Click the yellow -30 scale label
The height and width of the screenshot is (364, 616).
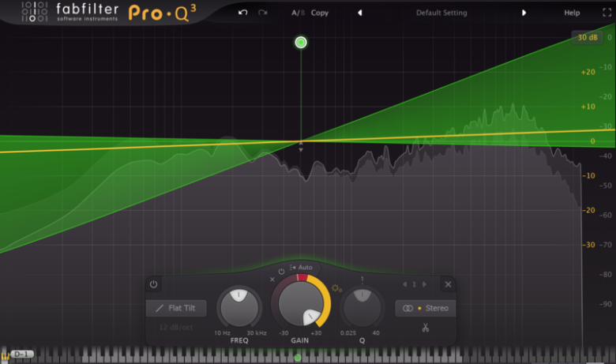tap(588, 245)
